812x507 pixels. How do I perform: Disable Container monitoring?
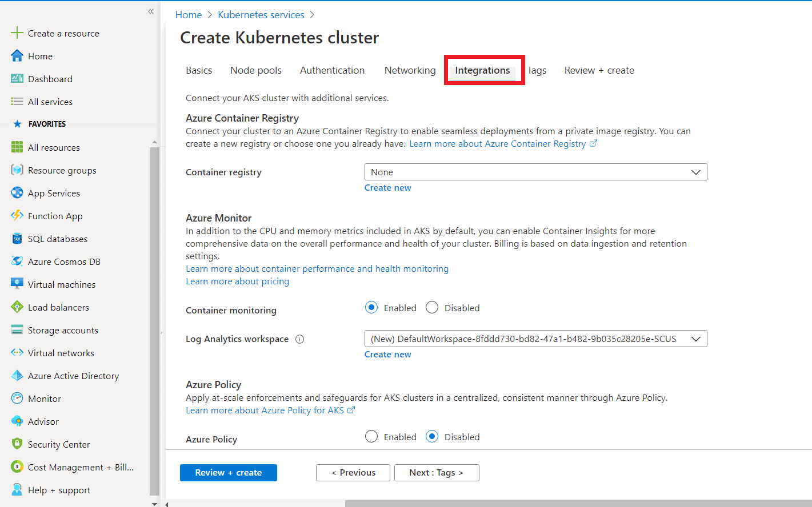[432, 307]
